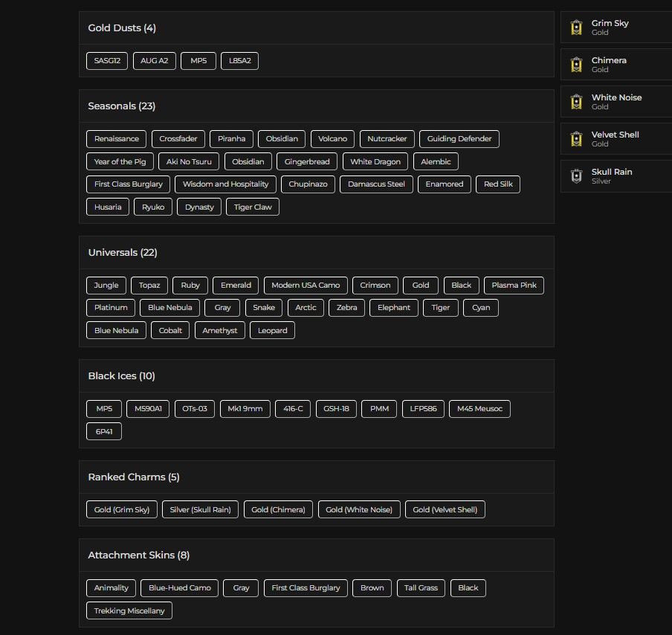Select the Red Silk tag
The height and width of the screenshot is (635, 672).
498,184
